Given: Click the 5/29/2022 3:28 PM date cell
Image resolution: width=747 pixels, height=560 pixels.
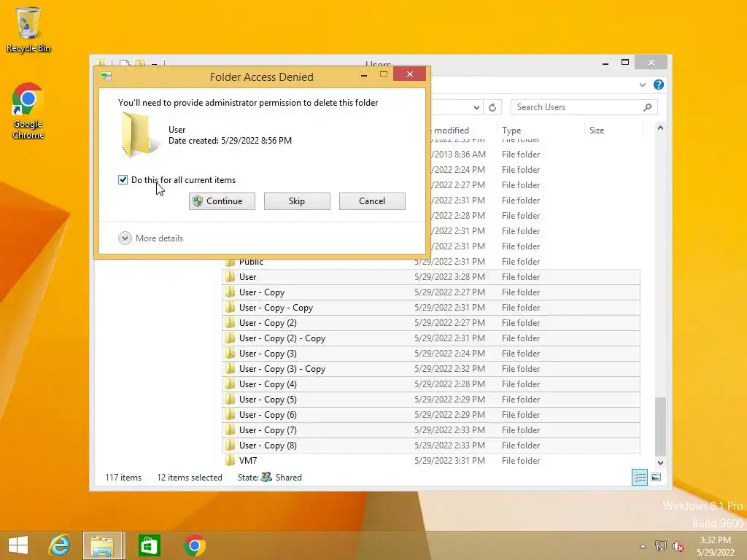Looking at the screenshot, I should point(449,276).
